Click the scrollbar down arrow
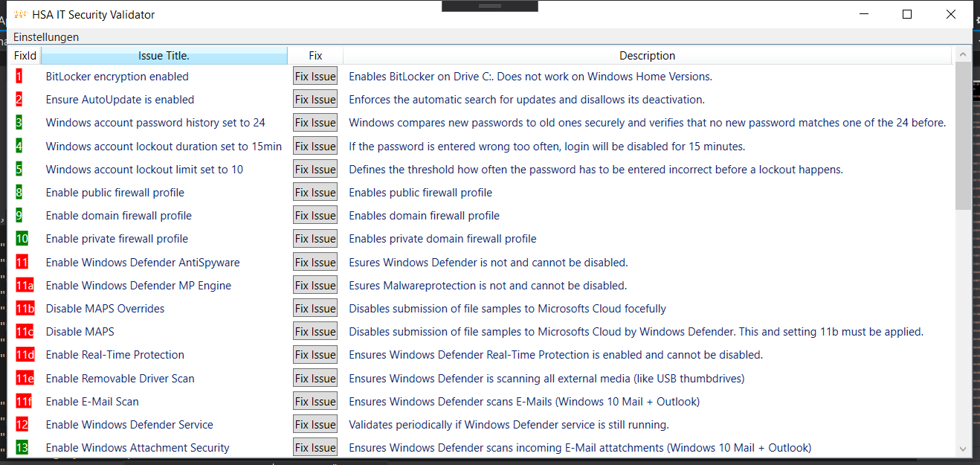 [964, 449]
